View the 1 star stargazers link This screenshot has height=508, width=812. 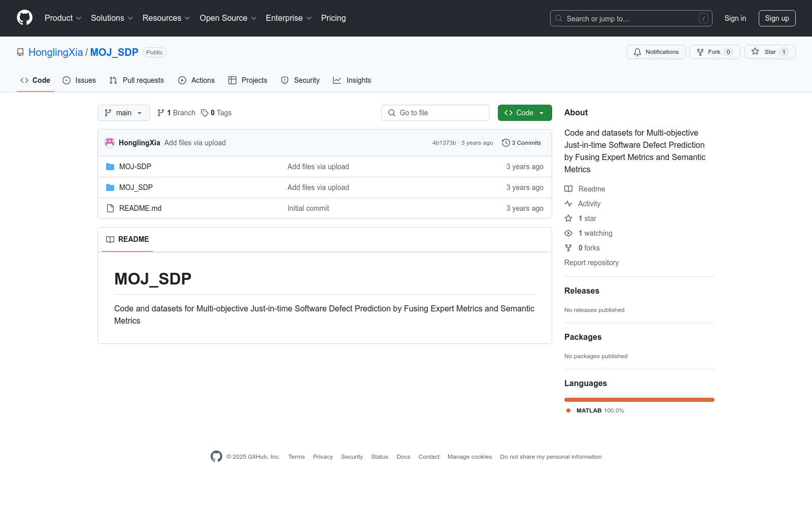(581, 218)
